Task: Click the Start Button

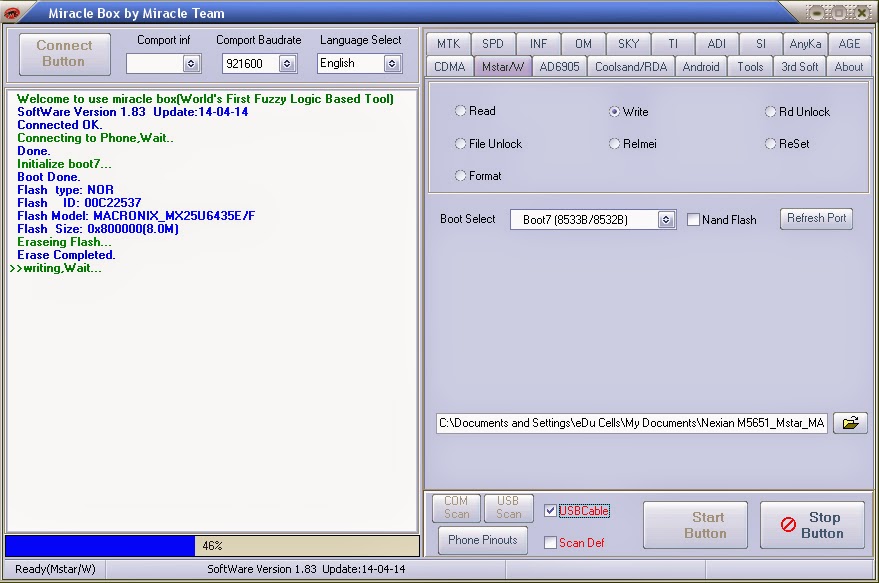Action: click(695, 525)
